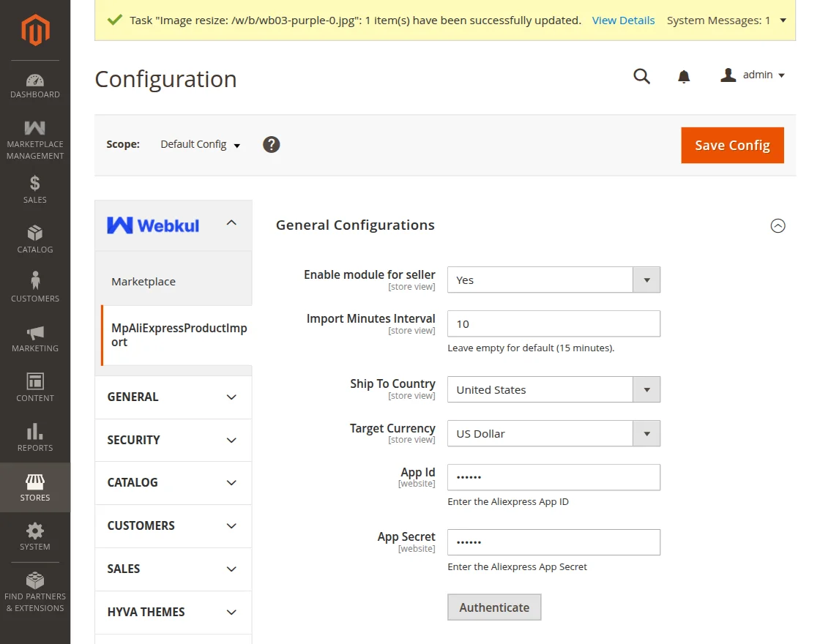Open View Details in the task message
820x644 pixels.
[x=623, y=20]
